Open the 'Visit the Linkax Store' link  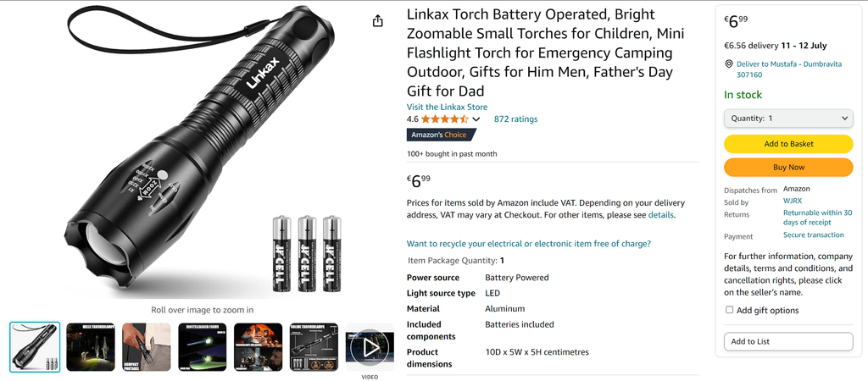[447, 107]
